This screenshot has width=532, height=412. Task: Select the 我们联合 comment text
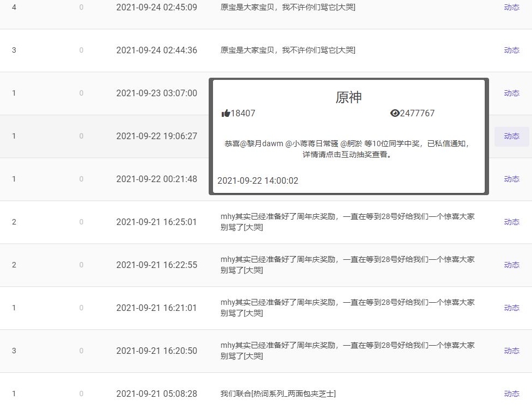(x=278, y=394)
